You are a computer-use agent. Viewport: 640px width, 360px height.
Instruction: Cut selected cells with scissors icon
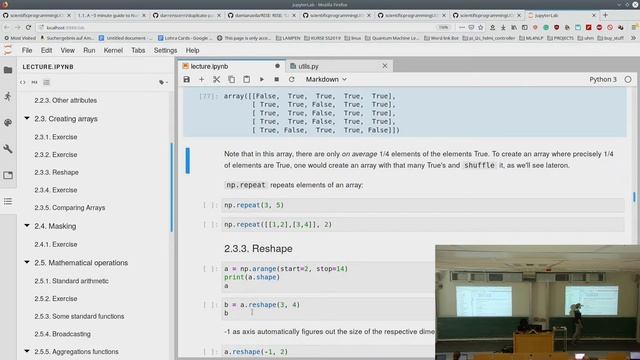pyautogui.click(x=216, y=79)
